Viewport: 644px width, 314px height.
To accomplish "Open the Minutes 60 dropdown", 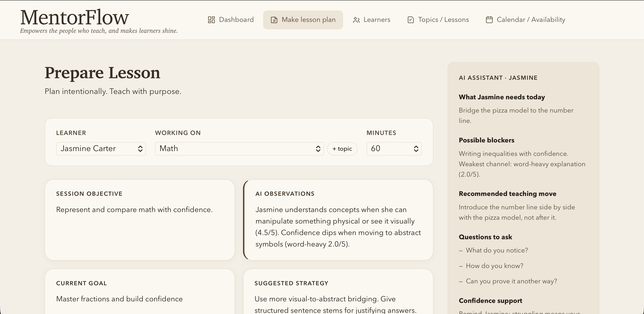I will click(x=394, y=149).
